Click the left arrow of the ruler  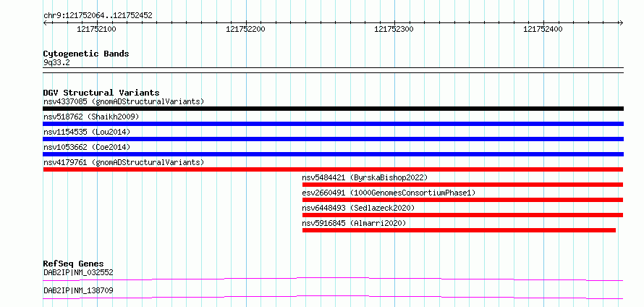coord(45,22)
